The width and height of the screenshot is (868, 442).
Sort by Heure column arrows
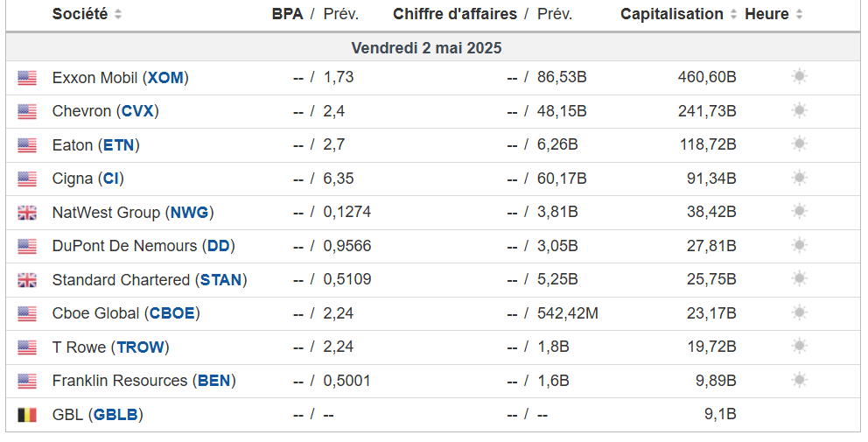pos(799,15)
